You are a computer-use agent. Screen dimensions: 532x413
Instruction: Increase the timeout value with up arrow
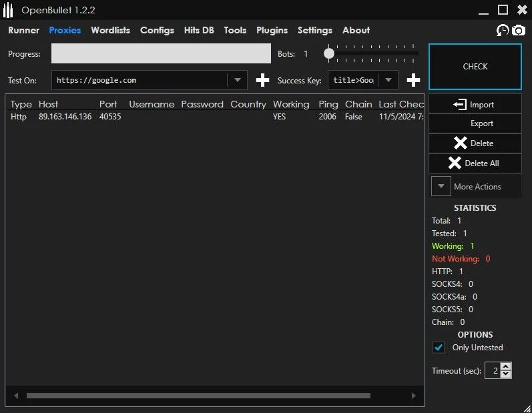(505, 366)
